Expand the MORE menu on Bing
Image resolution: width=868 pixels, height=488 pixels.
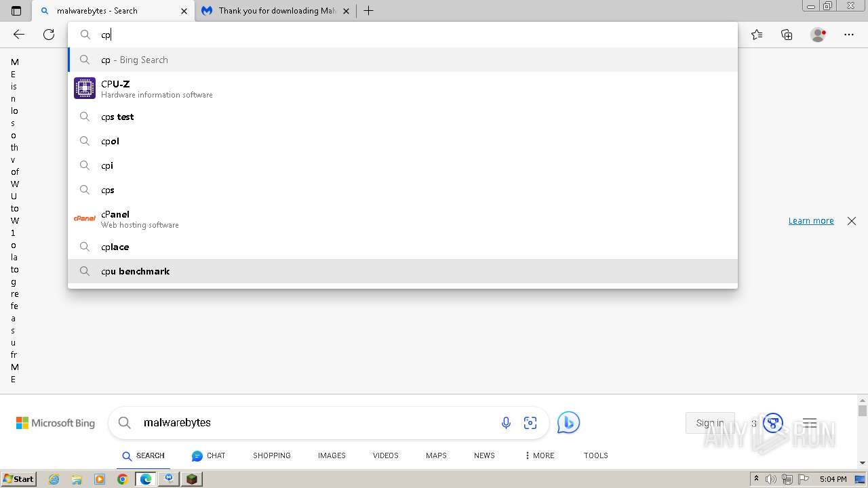click(539, 455)
